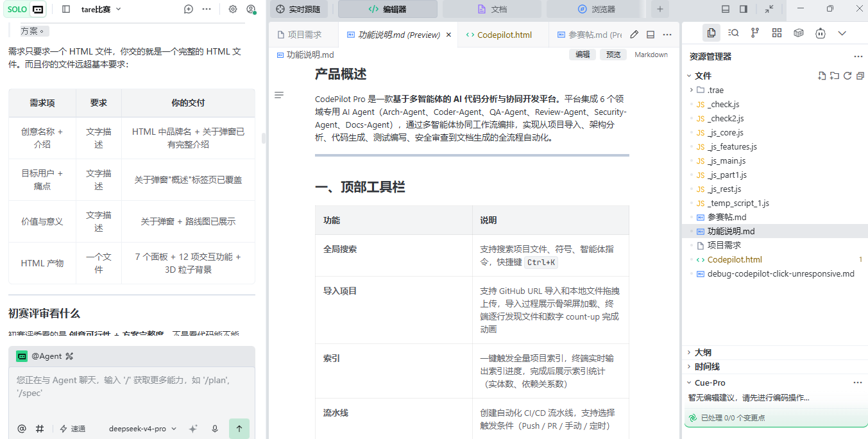Close the 功能说明.md (Preview) tab

pos(448,35)
